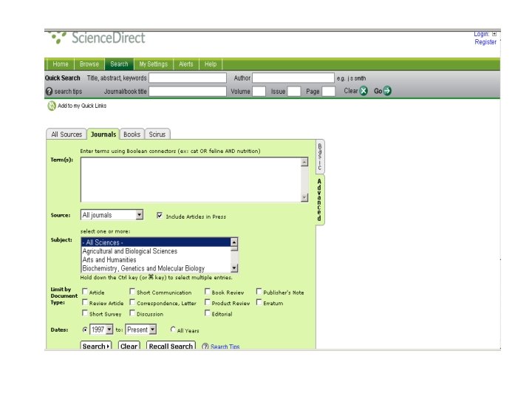Click the Recall Search button

tap(171, 346)
